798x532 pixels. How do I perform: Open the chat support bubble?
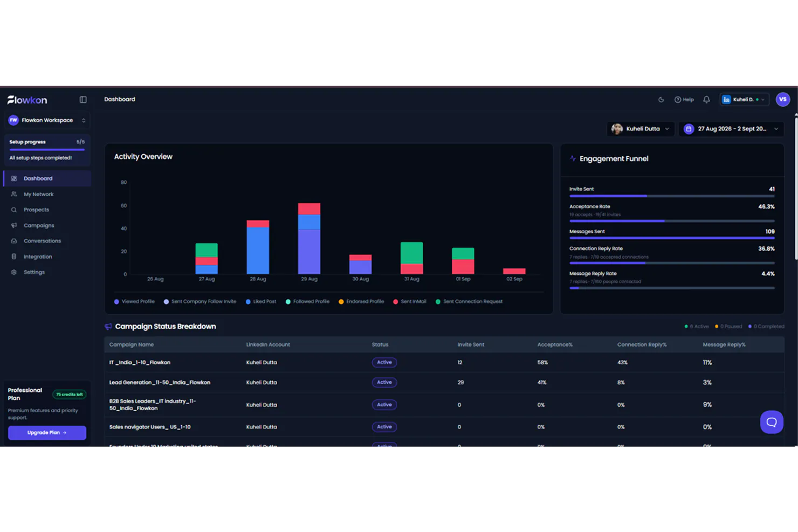pyautogui.click(x=772, y=422)
